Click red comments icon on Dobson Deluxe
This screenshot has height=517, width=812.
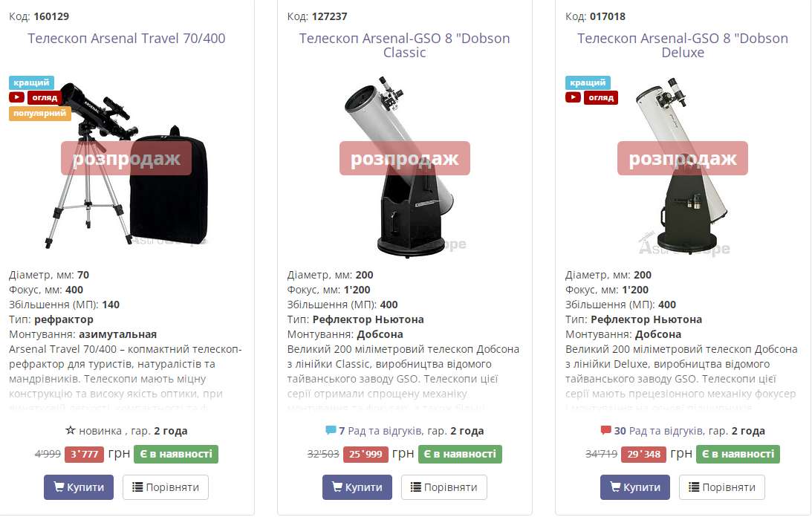(x=606, y=431)
